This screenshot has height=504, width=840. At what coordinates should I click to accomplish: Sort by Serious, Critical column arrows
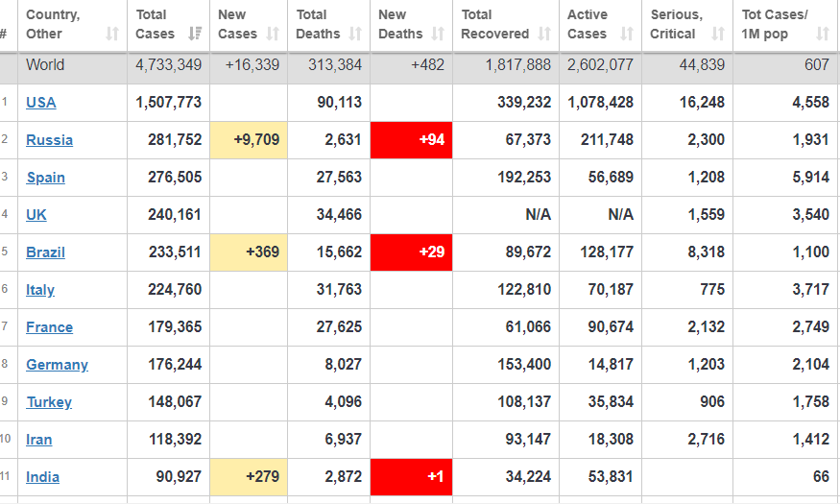718,34
